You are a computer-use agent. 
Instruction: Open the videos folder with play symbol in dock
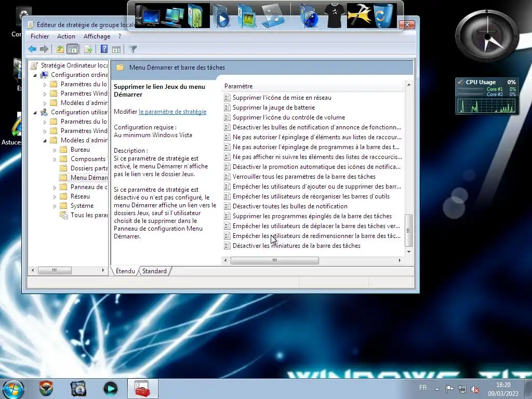(x=221, y=17)
